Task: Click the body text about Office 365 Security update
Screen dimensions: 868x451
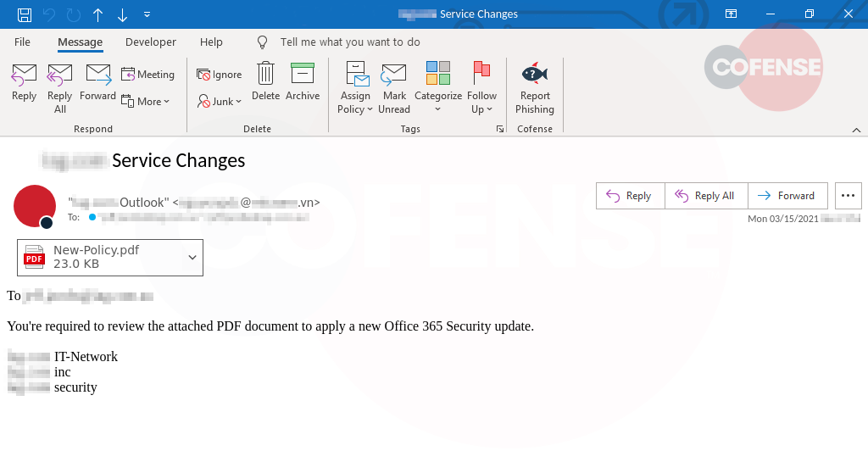Action: tap(270, 326)
